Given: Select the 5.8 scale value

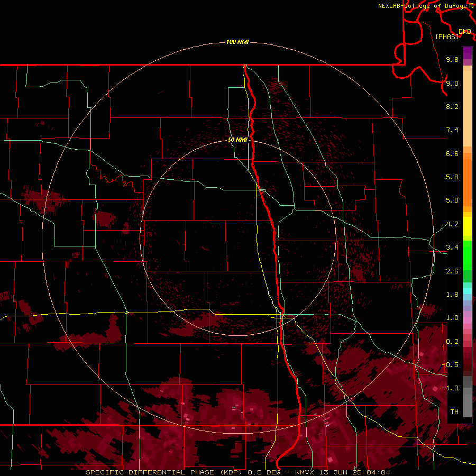Looking at the screenshot, I should (452, 177).
